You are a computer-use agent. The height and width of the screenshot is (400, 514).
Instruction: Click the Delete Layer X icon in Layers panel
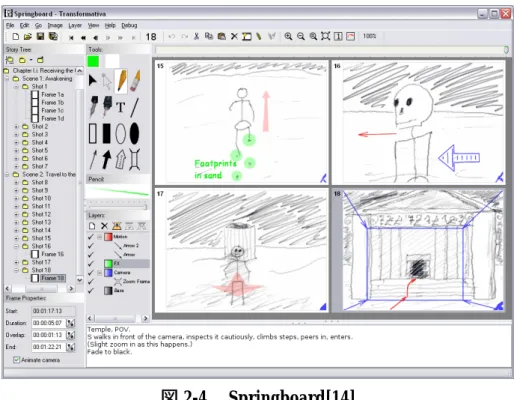coord(104,226)
